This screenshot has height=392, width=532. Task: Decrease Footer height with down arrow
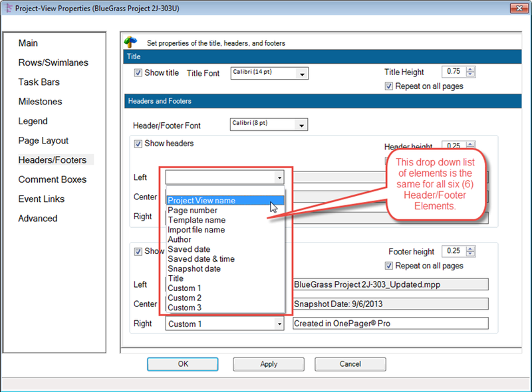(471, 254)
